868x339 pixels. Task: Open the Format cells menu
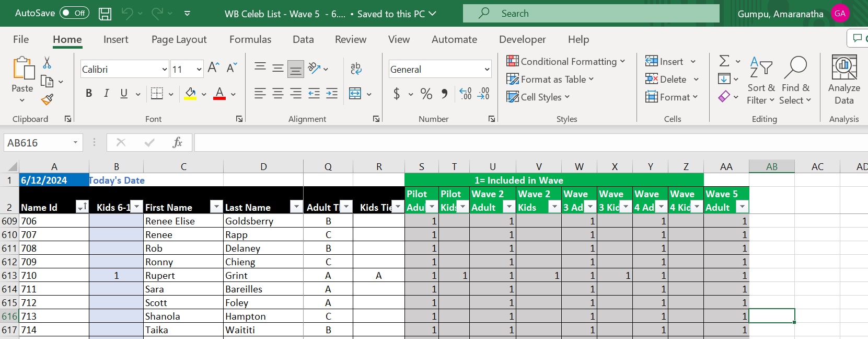click(672, 97)
